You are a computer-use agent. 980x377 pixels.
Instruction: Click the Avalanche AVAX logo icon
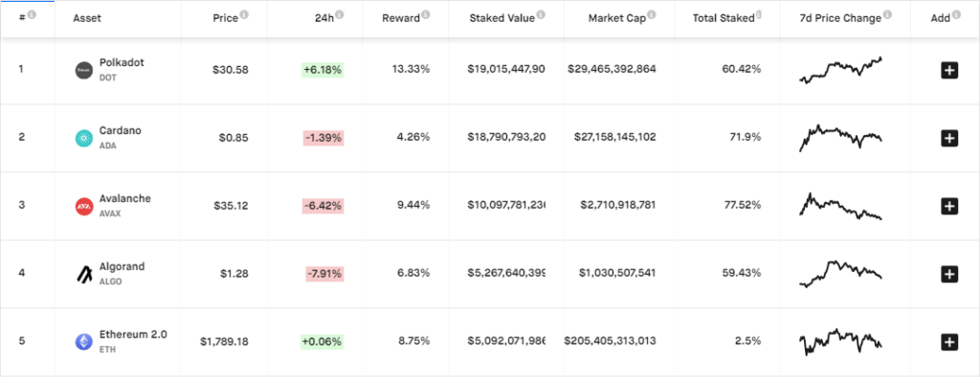pos(84,206)
